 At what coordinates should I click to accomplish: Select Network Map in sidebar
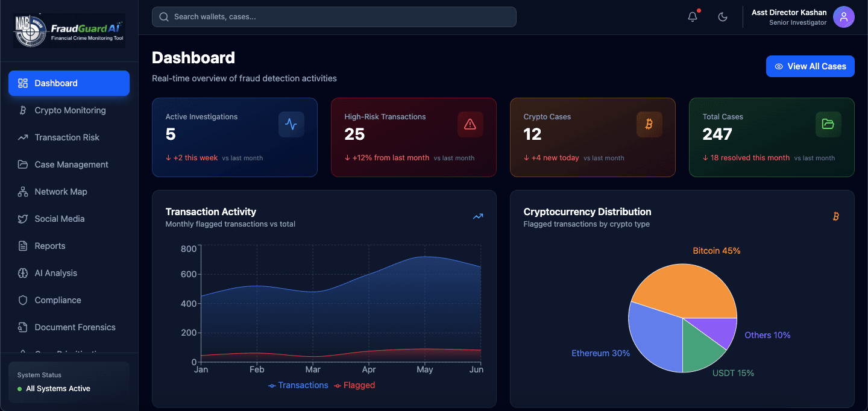69,192
